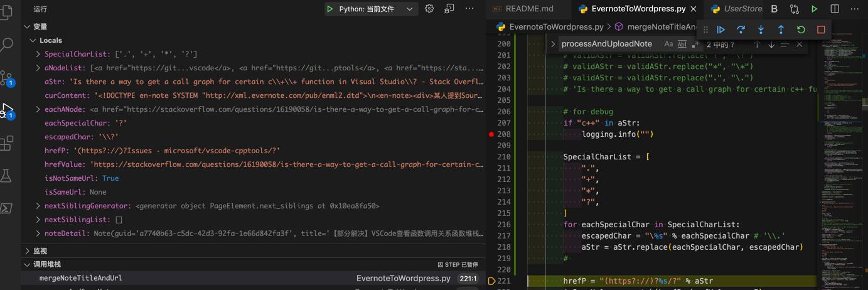Open the Extensions view

7,143
